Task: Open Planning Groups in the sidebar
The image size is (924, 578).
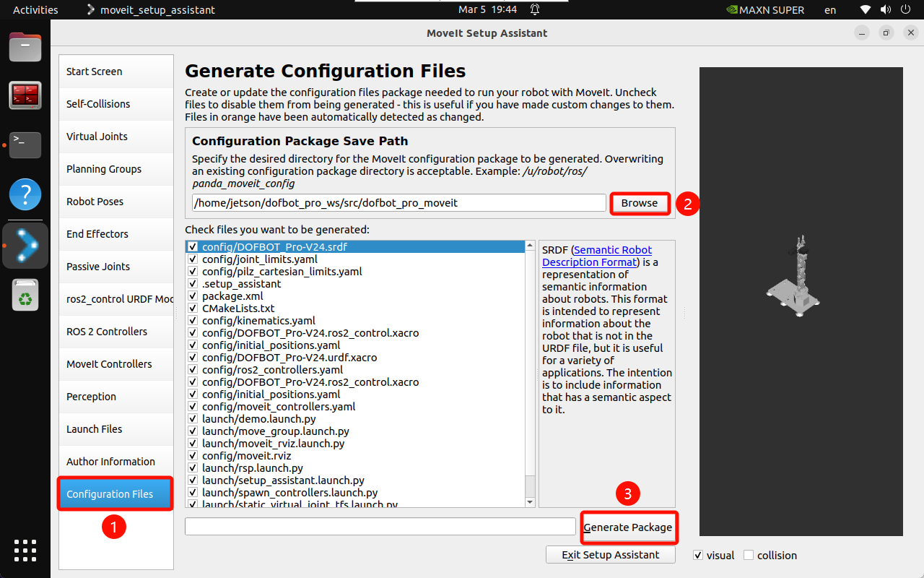Action: pyautogui.click(x=116, y=169)
